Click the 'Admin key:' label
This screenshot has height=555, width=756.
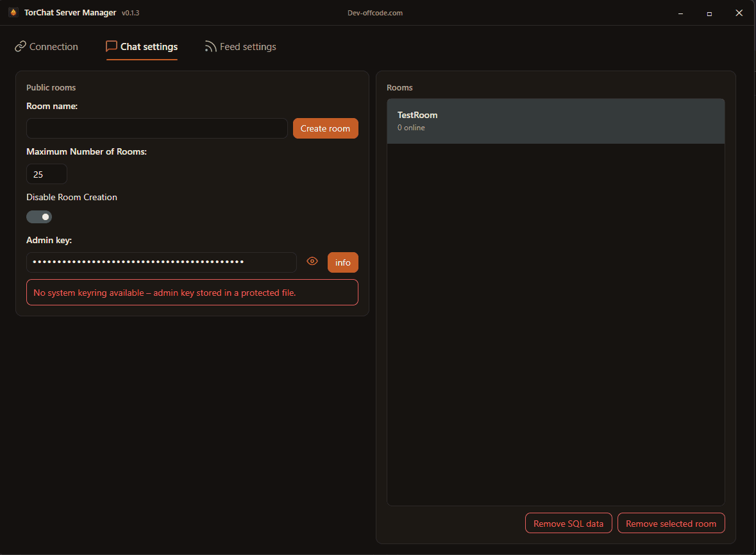pyautogui.click(x=49, y=241)
